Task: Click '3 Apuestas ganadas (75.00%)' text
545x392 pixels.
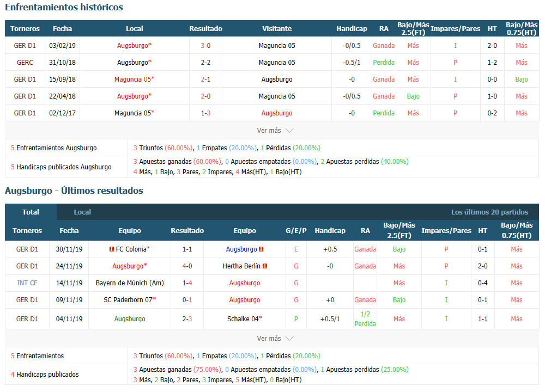Action: click(177, 370)
